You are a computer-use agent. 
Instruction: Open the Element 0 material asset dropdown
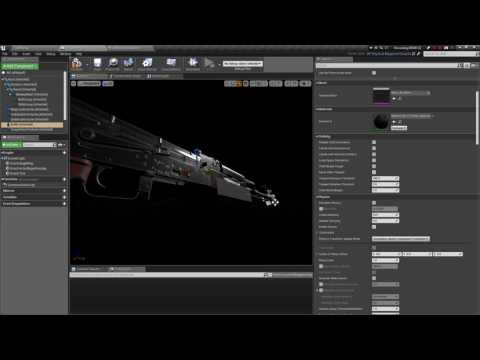(x=413, y=116)
